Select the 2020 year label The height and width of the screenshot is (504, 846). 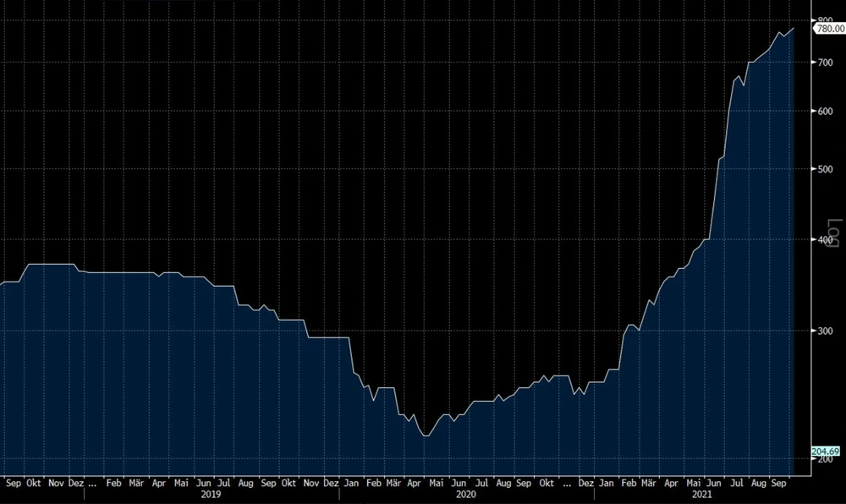tap(465, 493)
